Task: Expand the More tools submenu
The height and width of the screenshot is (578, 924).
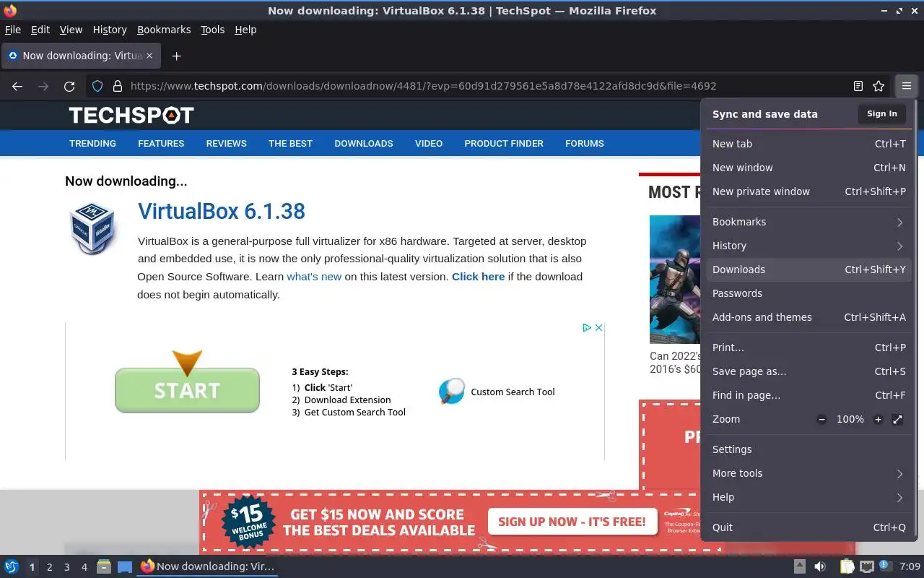Action: pos(808,473)
